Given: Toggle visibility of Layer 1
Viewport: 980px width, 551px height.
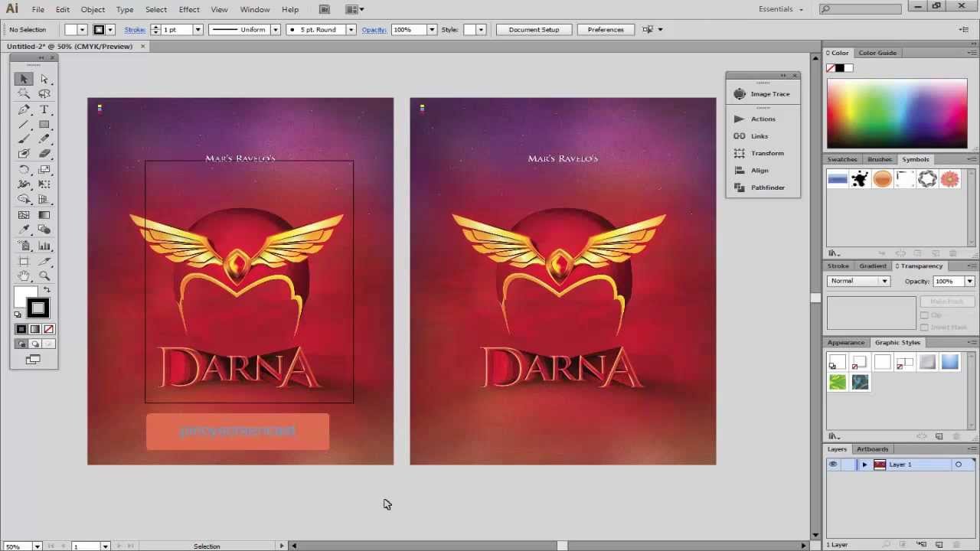Looking at the screenshot, I should (x=833, y=465).
